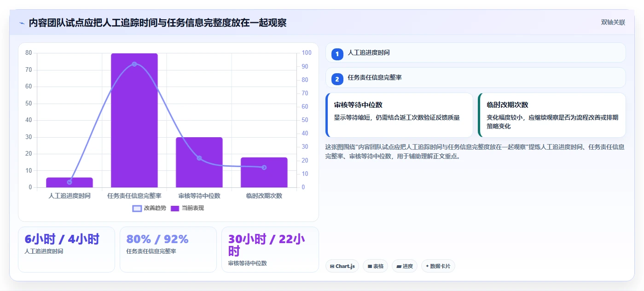Toggle the 当前表现 legend entry
Image resolution: width=644 pixels, height=291 pixels.
pyautogui.click(x=187, y=208)
